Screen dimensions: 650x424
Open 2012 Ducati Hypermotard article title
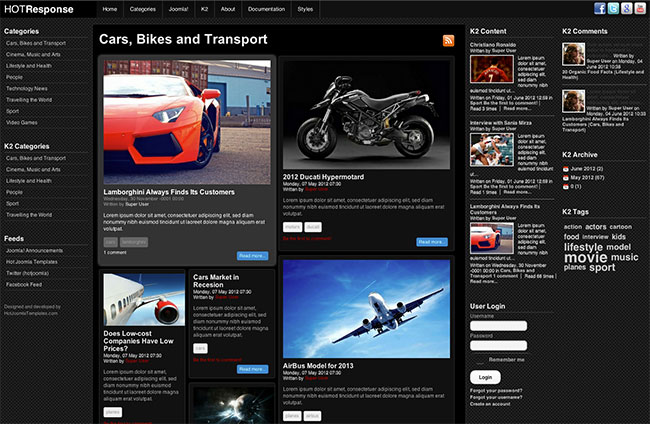323,177
